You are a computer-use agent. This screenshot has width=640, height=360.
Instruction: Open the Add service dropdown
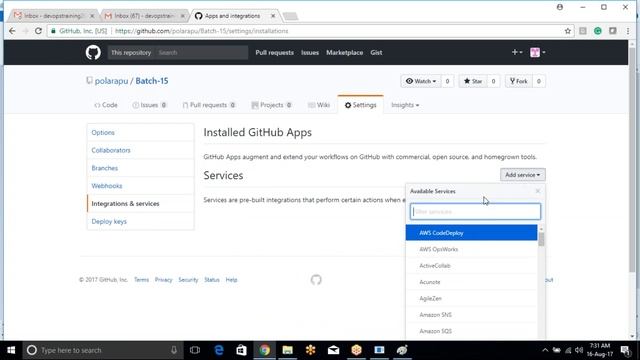522,175
